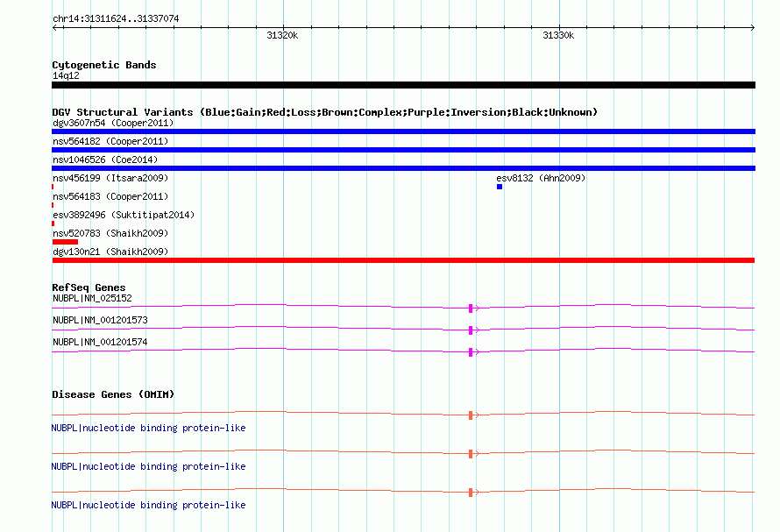Click the Disease Genes (OMIM) track title
Screen dimensions: 780x532
[113, 394]
